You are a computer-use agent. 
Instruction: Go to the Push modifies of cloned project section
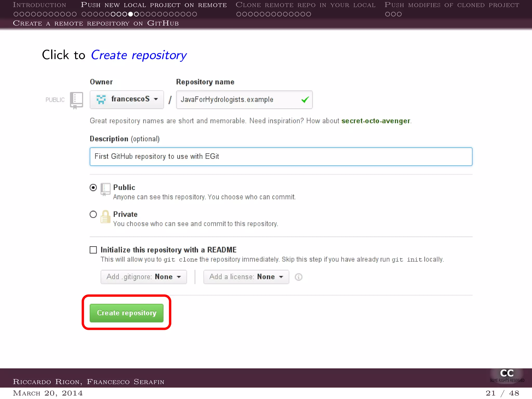pyautogui.click(x=452, y=5)
